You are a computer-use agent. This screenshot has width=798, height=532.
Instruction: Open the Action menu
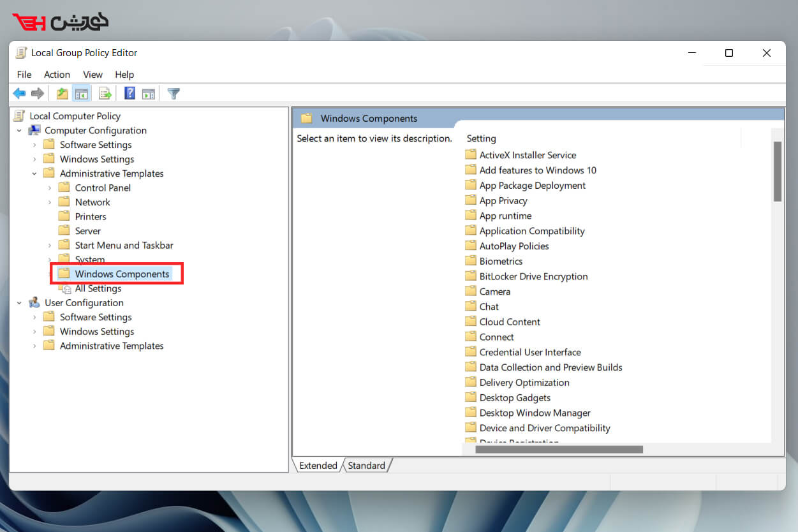pyautogui.click(x=57, y=75)
